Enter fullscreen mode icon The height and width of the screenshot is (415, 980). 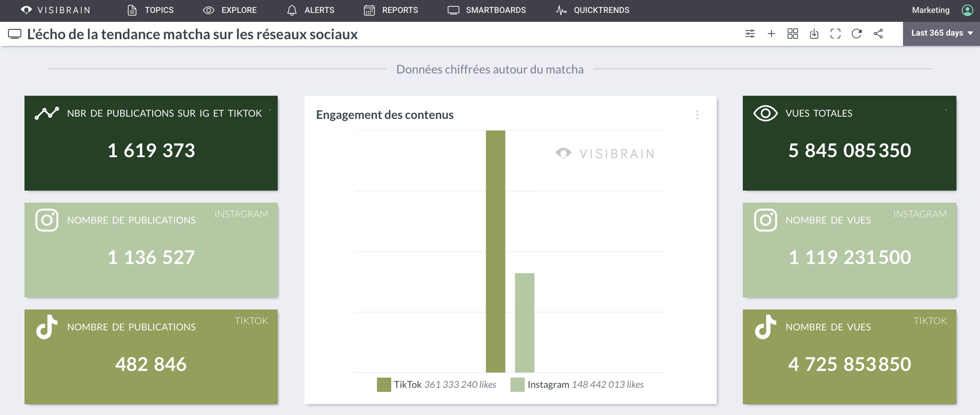click(x=835, y=33)
